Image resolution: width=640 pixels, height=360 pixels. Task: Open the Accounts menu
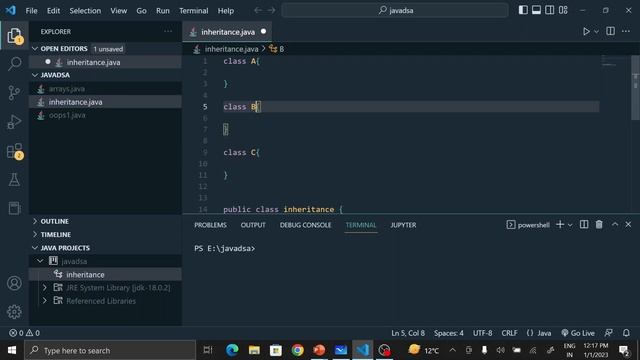[x=14, y=283]
